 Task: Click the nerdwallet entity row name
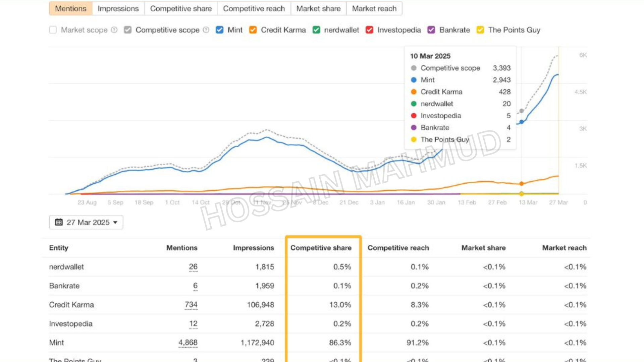click(66, 267)
